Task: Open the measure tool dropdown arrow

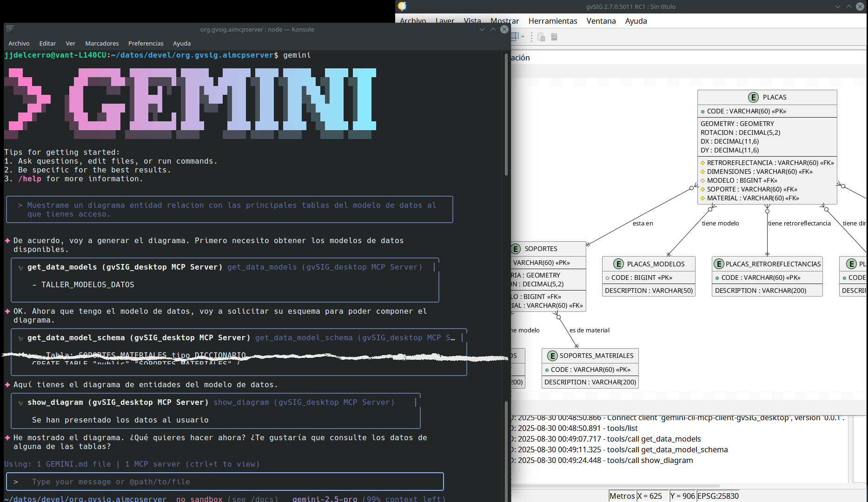Action: click(x=523, y=37)
